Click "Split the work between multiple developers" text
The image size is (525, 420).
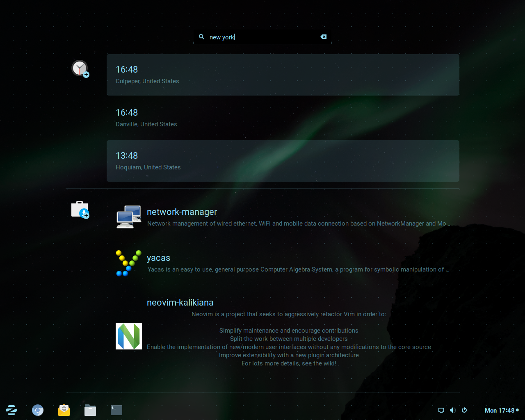289,339
